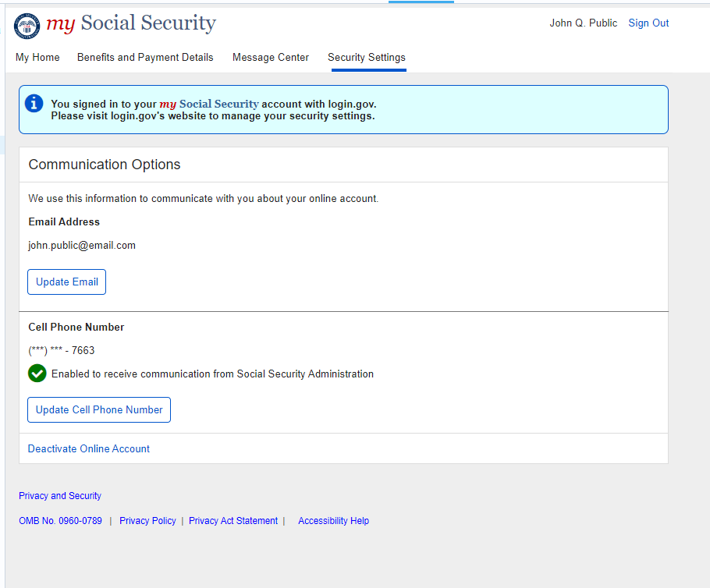Click the green checkmark enabled icon
Viewport: 710px width, 588px height.
tap(37, 374)
